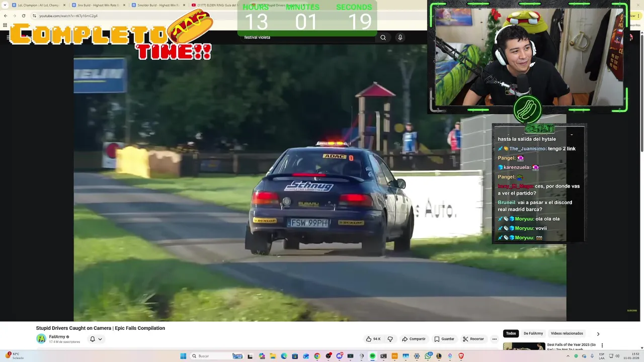The width and height of the screenshot is (644, 362).
Task: Click system tray microphone icon
Action: [592, 356]
